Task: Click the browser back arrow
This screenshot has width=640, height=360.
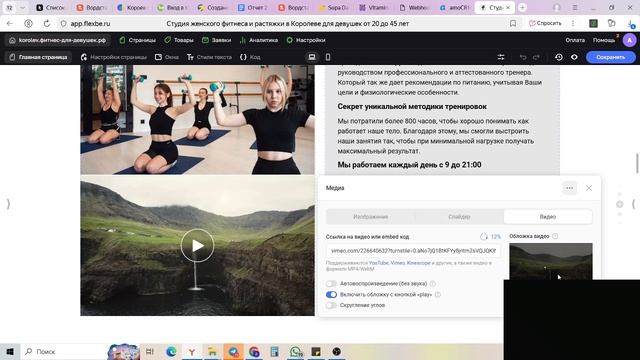Action: (10, 24)
